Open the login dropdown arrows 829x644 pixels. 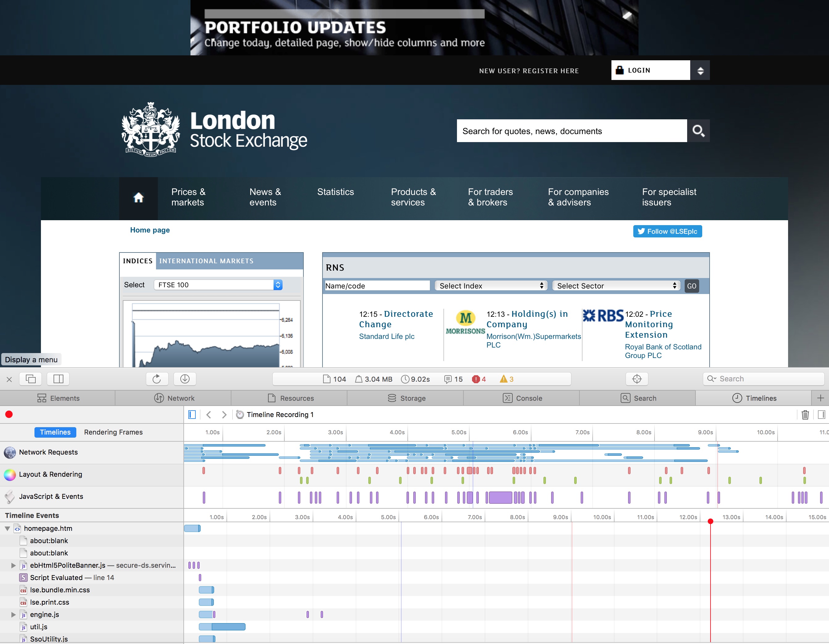pos(700,70)
